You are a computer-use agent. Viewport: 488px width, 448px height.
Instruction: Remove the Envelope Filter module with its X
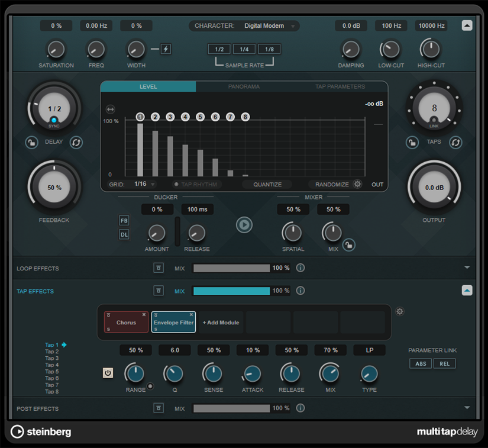point(191,315)
